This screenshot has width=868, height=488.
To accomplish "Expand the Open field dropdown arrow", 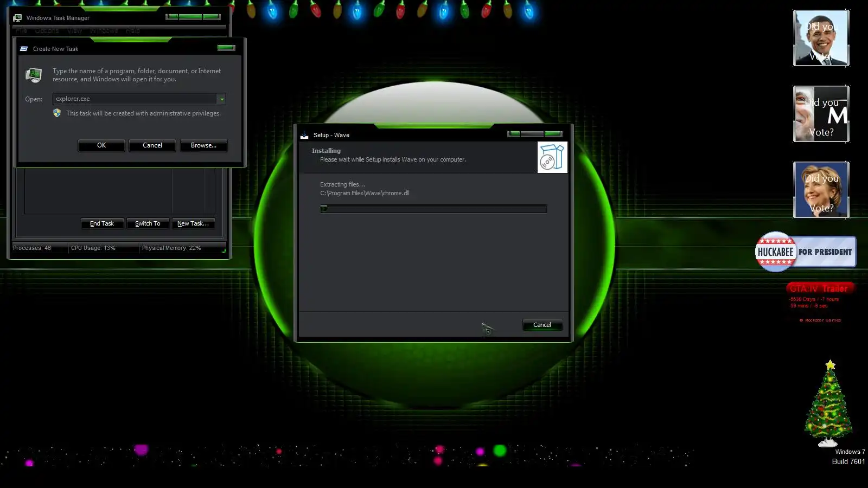I will [x=221, y=99].
